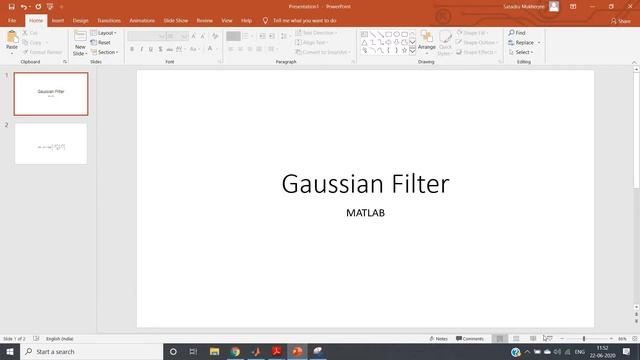Click the Font Color button
640x360 pixels.
coord(210,49)
